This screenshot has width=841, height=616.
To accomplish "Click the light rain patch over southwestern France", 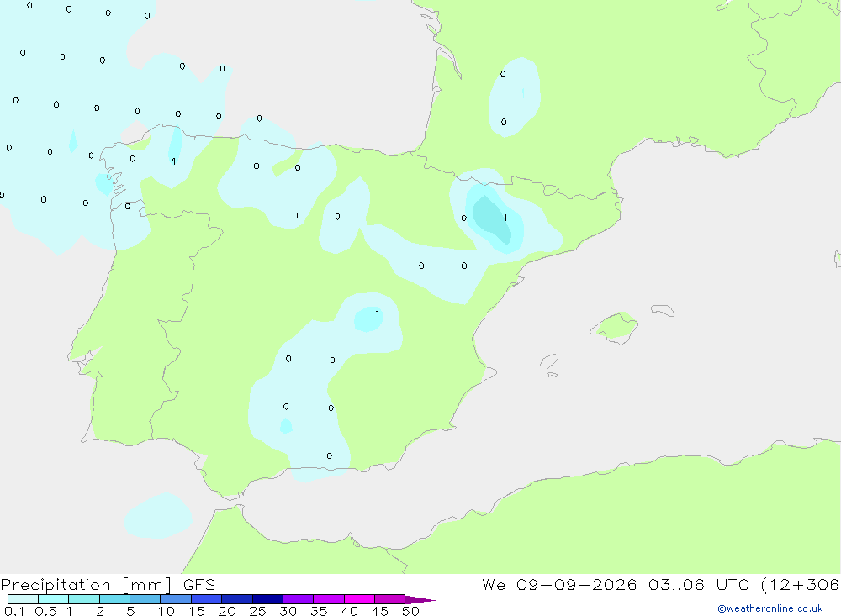I will pyautogui.click(x=514, y=97).
